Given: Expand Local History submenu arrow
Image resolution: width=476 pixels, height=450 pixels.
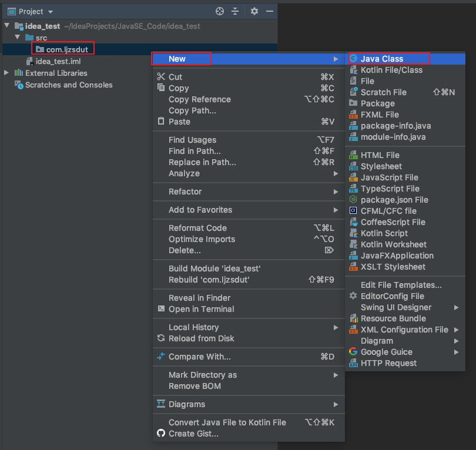Looking at the screenshot, I should [x=336, y=327].
